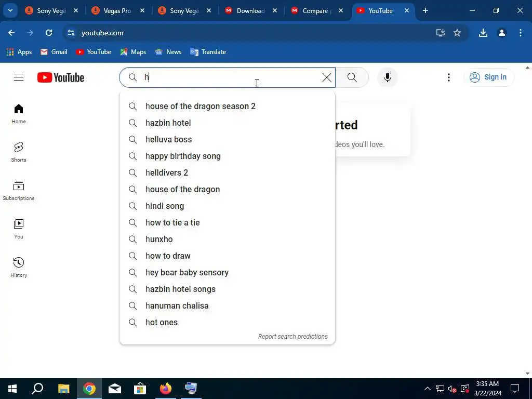The image size is (532, 399).
Task: Reload the page
Action: [49, 33]
